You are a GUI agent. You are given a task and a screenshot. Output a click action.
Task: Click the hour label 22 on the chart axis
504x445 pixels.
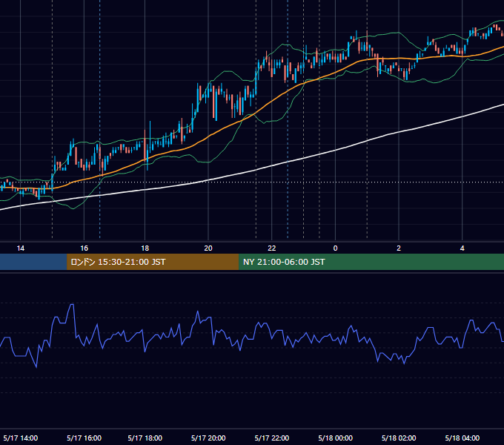point(272,248)
